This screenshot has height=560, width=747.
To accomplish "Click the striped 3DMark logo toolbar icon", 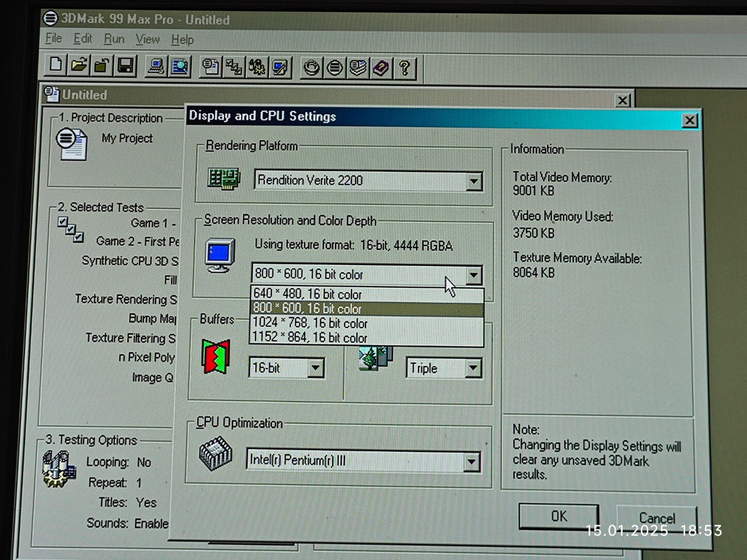I will [x=335, y=68].
